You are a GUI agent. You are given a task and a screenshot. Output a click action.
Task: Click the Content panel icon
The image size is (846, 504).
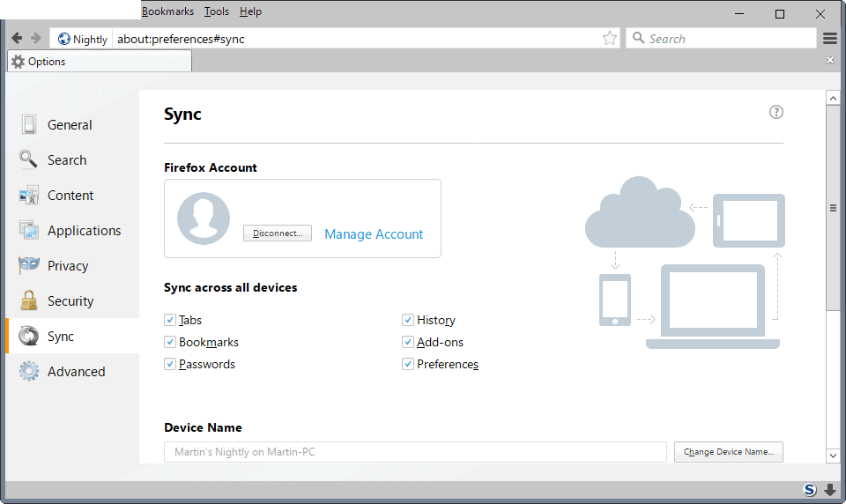tap(28, 195)
